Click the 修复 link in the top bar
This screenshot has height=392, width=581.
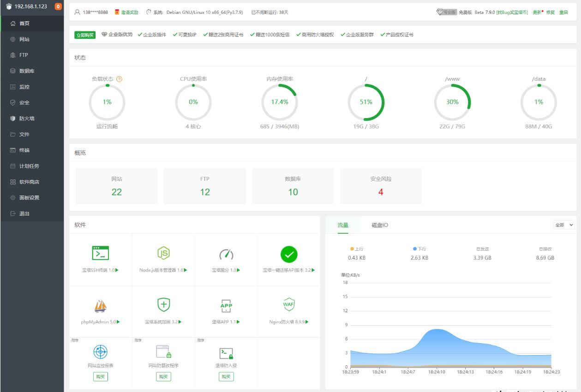[x=550, y=12]
